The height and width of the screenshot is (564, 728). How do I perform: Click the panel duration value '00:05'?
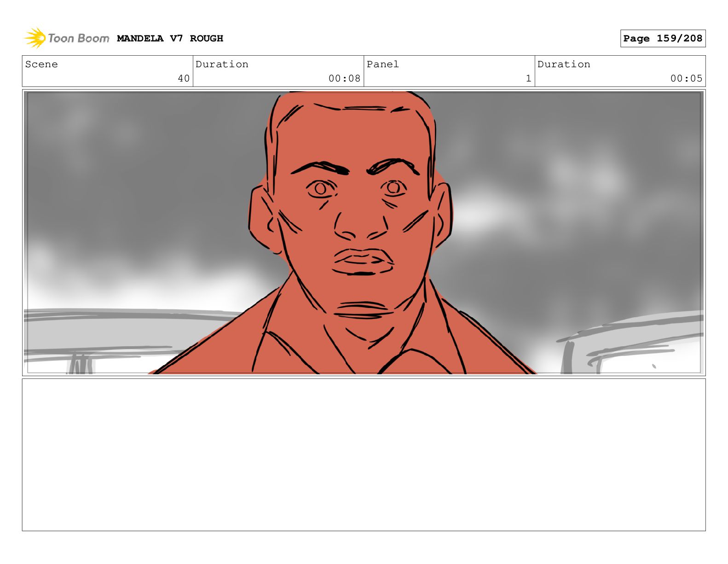[x=686, y=79]
